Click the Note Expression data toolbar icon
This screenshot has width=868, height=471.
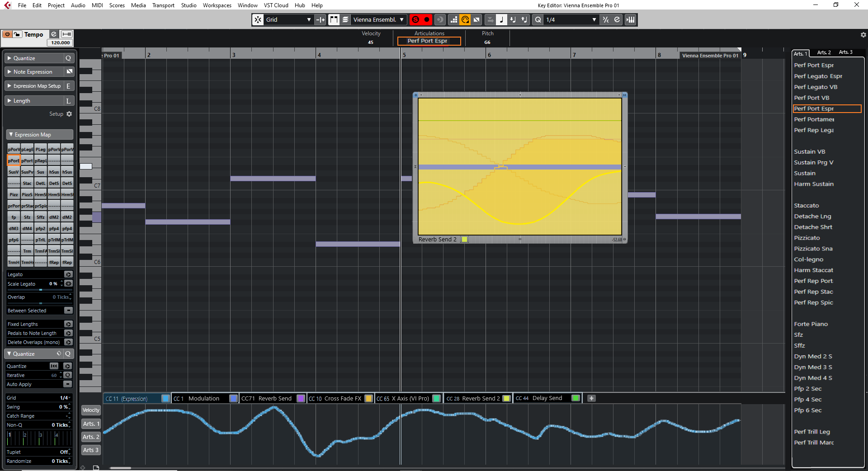tap(476, 19)
